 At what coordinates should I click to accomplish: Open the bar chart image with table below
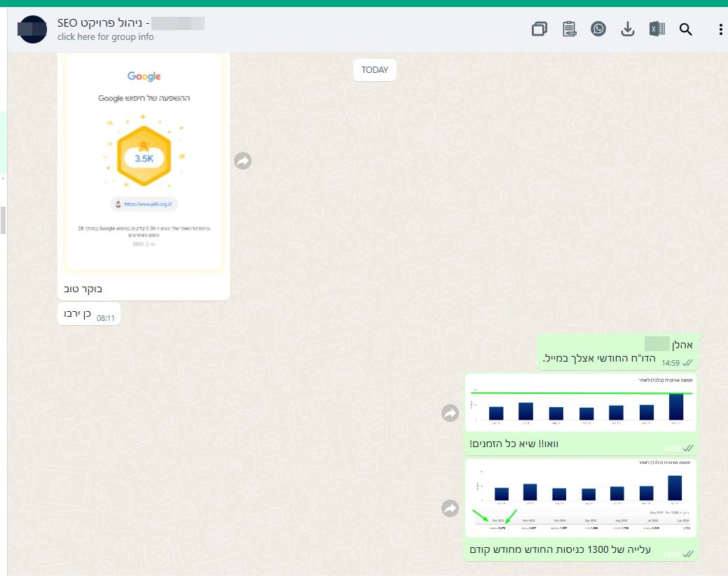(580, 498)
